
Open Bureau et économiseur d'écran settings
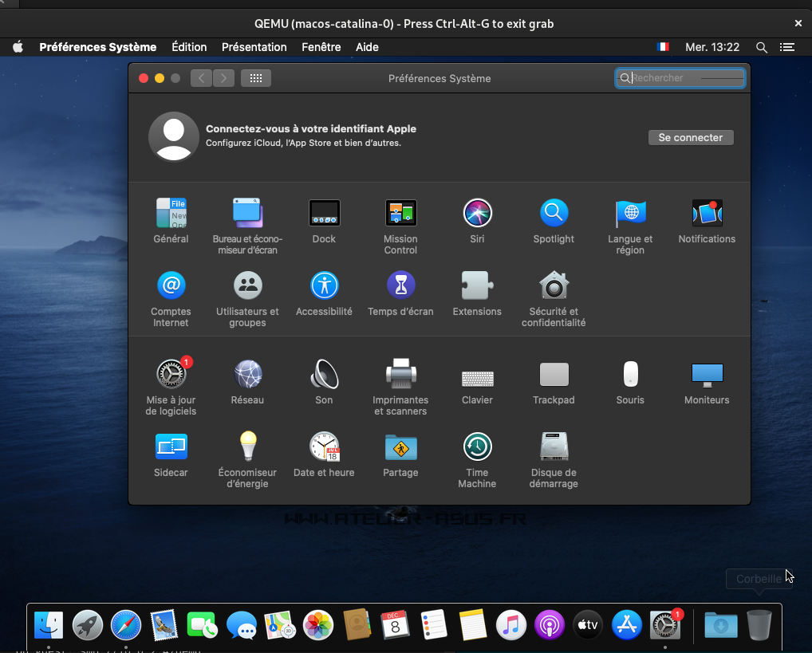(247, 214)
